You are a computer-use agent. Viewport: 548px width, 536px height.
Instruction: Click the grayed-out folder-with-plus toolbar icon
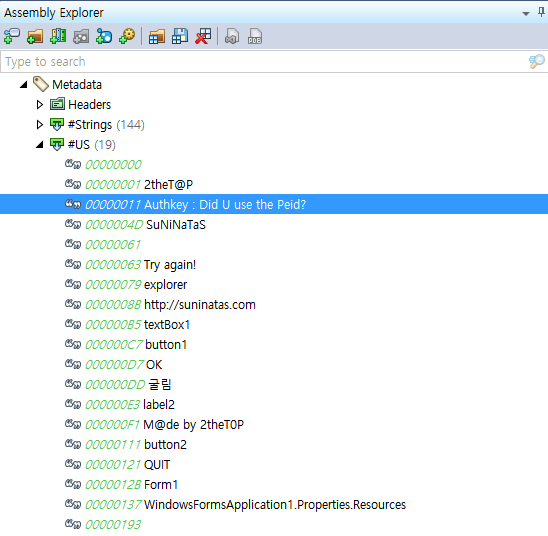81,36
